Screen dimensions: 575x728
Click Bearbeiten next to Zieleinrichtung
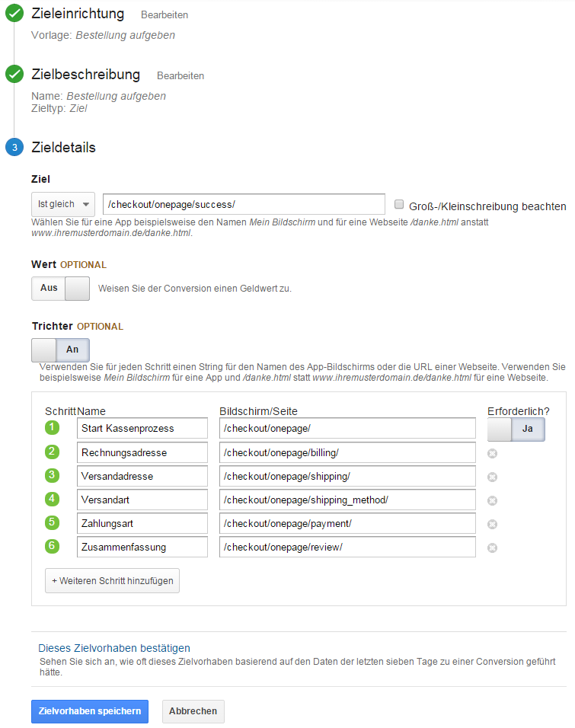(165, 15)
